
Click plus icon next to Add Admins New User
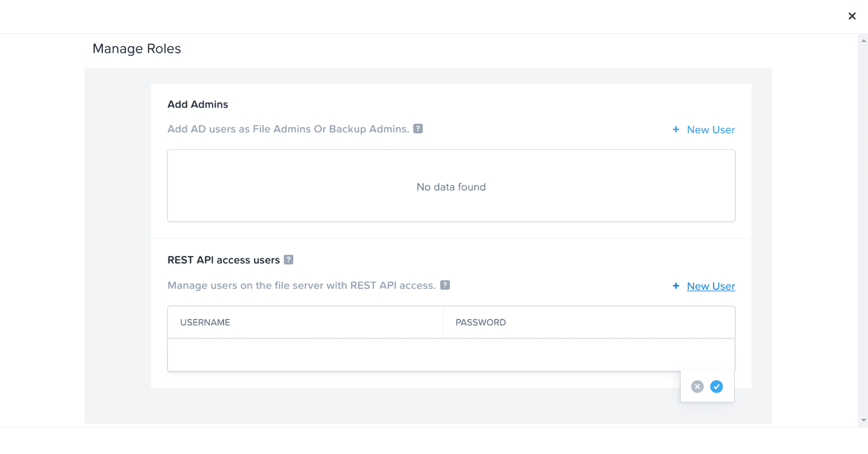(x=676, y=130)
